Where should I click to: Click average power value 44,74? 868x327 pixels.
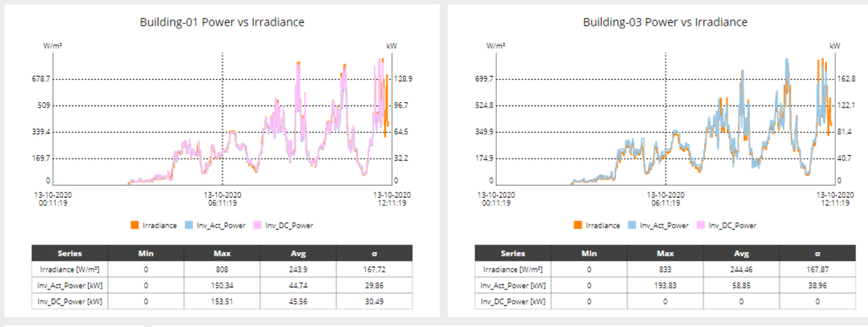coord(298,285)
